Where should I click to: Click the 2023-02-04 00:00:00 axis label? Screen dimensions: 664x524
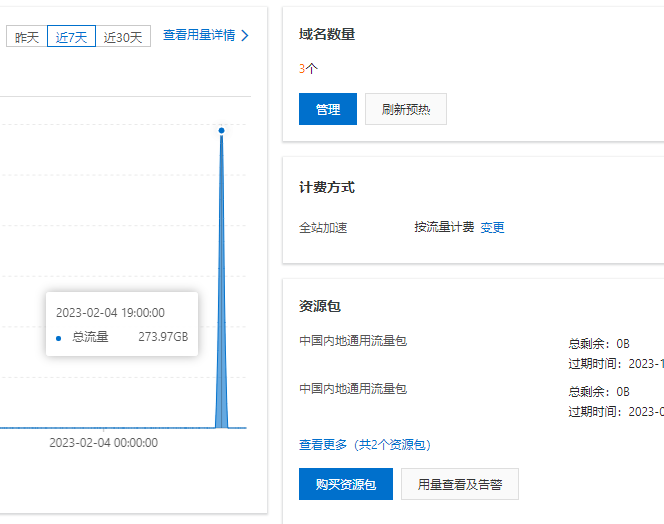(x=103, y=443)
